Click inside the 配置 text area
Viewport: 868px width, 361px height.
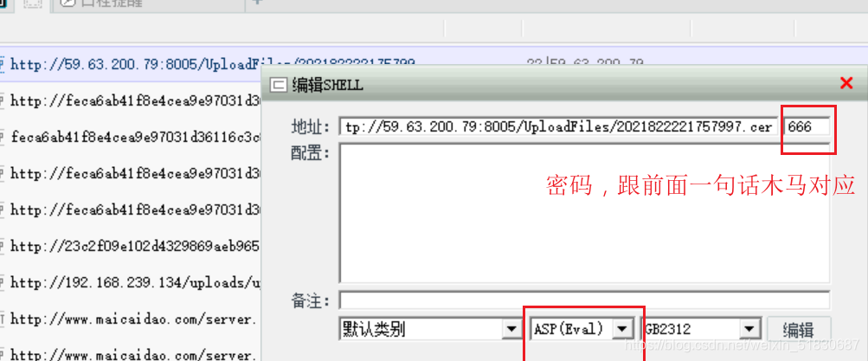(x=584, y=213)
